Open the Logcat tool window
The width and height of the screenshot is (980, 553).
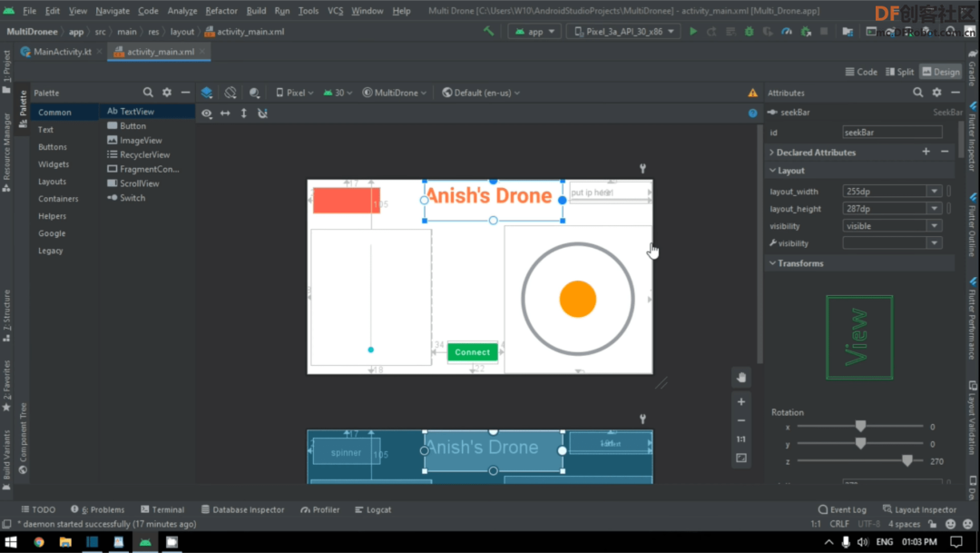tap(373, 509)
